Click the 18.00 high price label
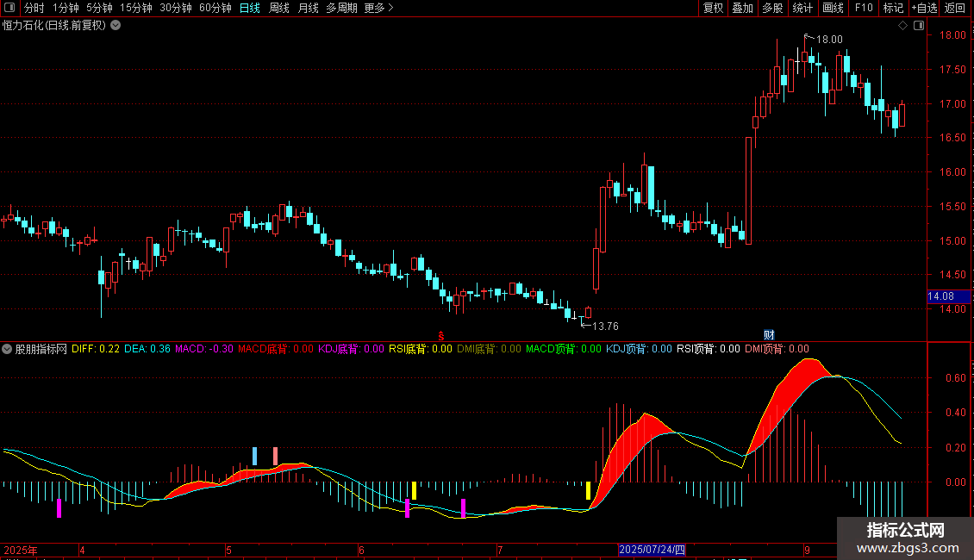Image resolution: width=974 pixels, height=560 pixels. pos(829,39)
